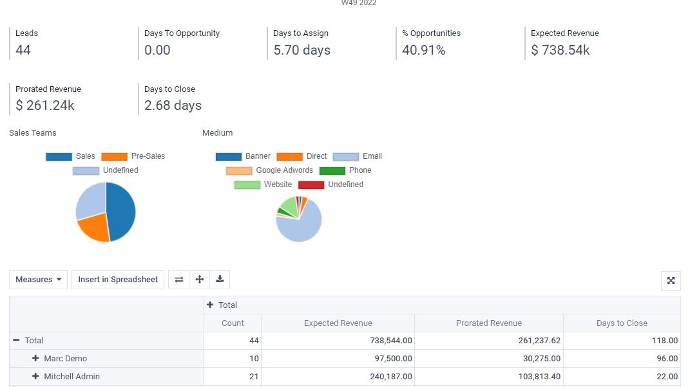Click the 240,187.00 expected revenue cell
690x387 pixels.
coord(338,376)
